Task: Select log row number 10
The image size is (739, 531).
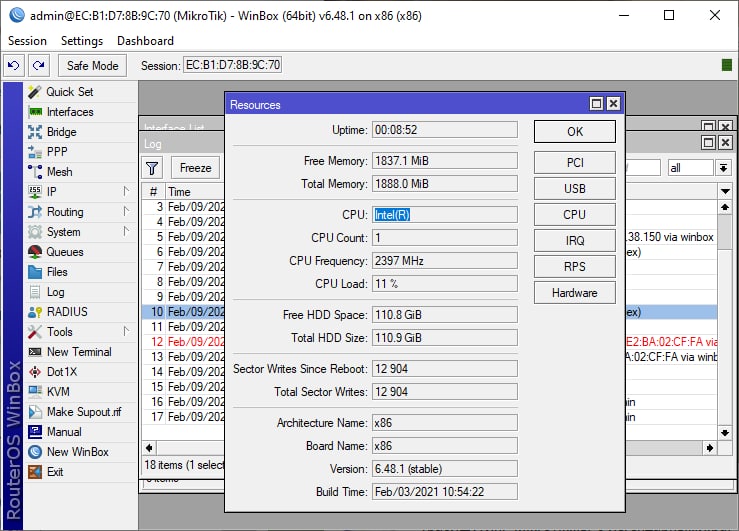Action: pos(184,312)
